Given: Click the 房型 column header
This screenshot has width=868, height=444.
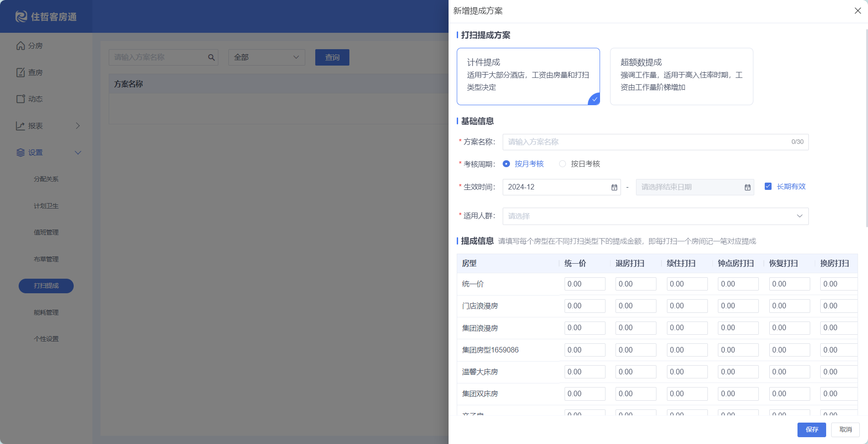Looking at the screenshot, I should (469, 264).
